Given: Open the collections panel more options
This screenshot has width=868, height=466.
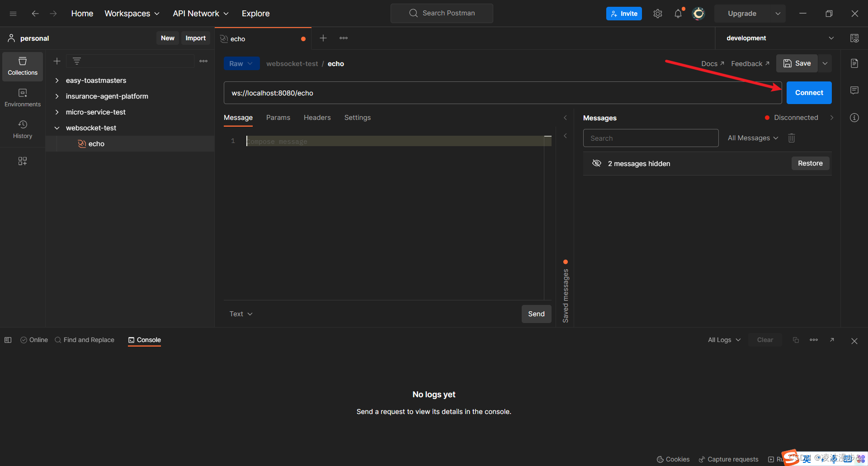Looking at the screenshot, I should tap(203, 61).
